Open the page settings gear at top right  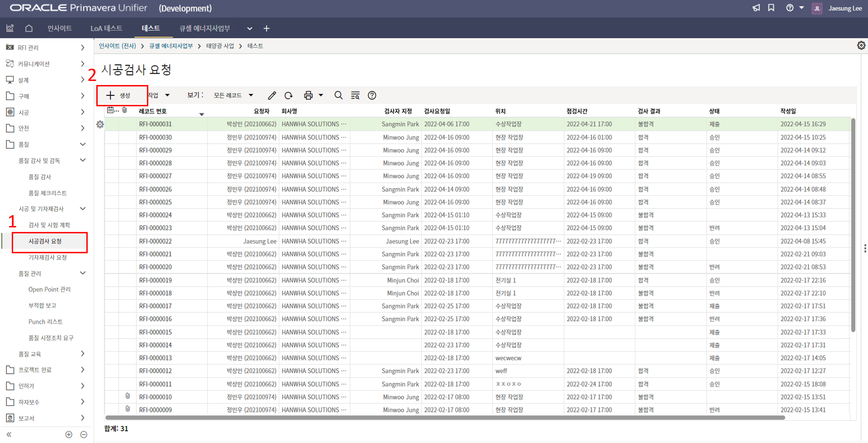click(861, 46)
